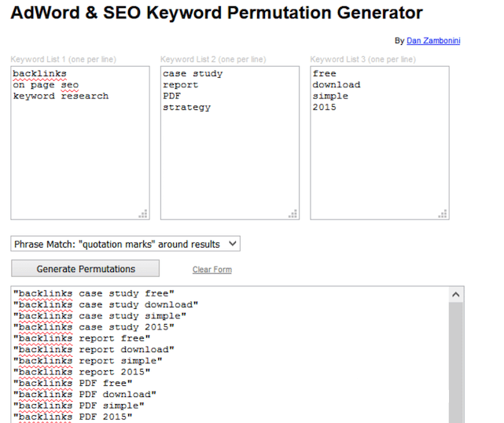The width and height of the screenshot is (504, 423).
Task: Click result "backlinks report download"
Action: pos(94,350)
